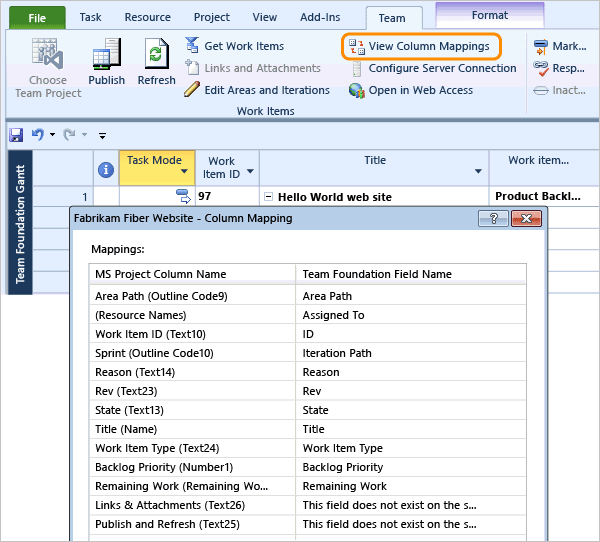Screen dimensions: 600x542
Task: Click Links and Attachments label
Action: tap(262, 68)
